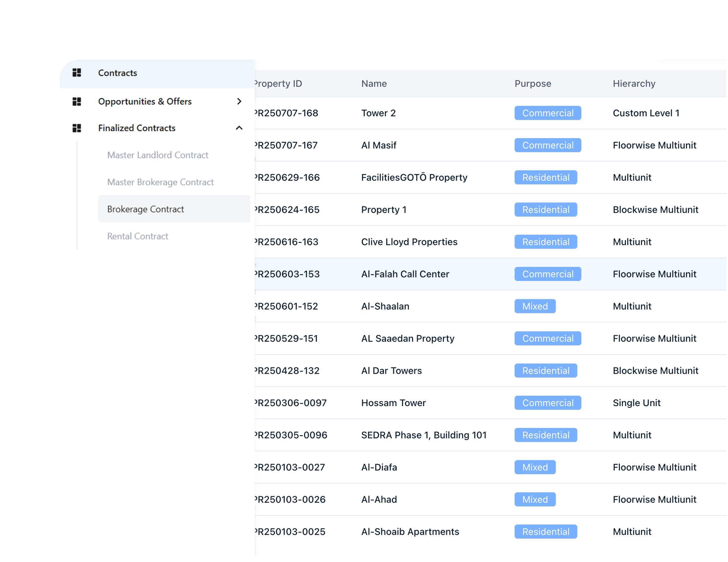
Task: Open the Al-Falah Call Center row
Action: (x=405, y=274)
